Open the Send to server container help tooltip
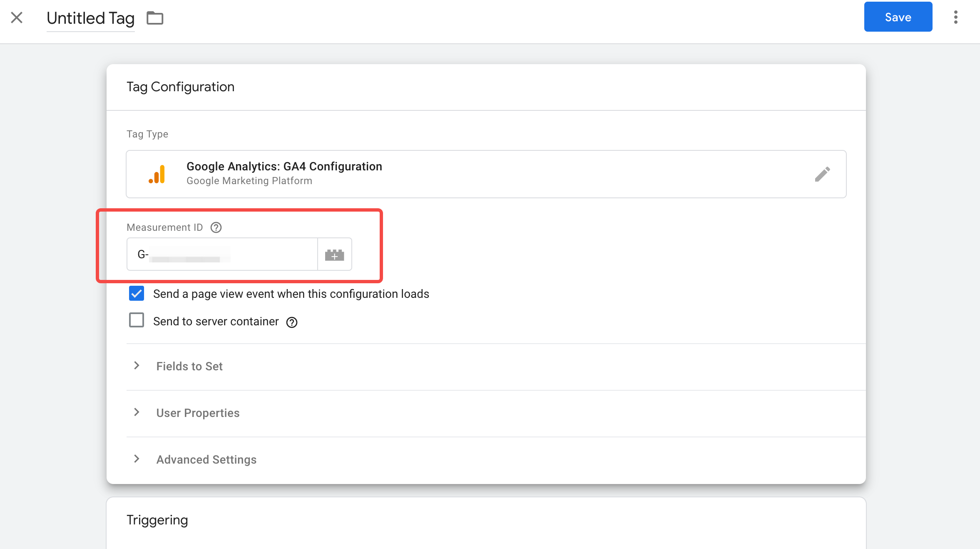This screenshot has height=549, width=980. pyautogui.click(x=292, y=322)
